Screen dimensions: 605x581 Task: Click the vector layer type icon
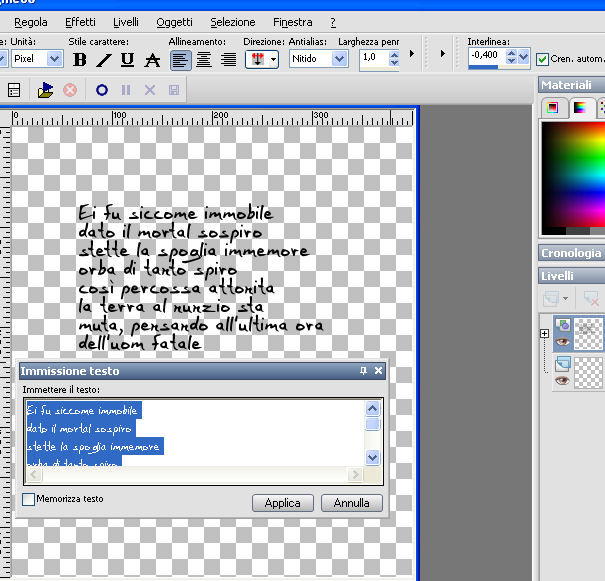point(562,326)
